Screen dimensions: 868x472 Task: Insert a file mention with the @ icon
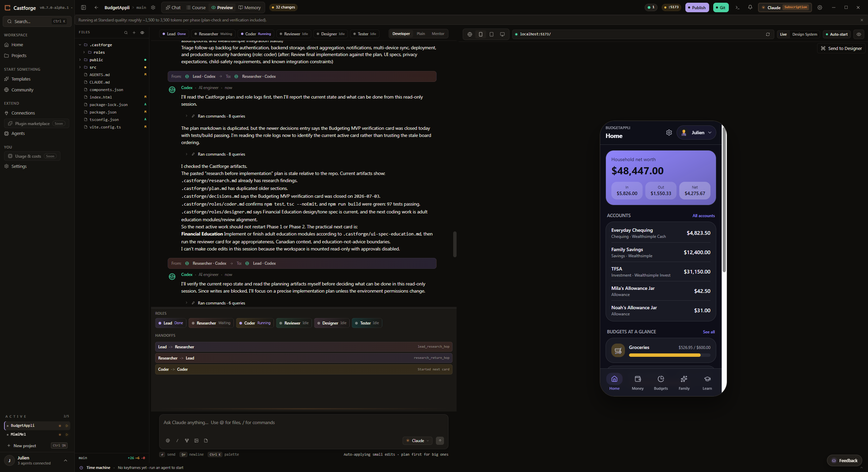[168, 441]
